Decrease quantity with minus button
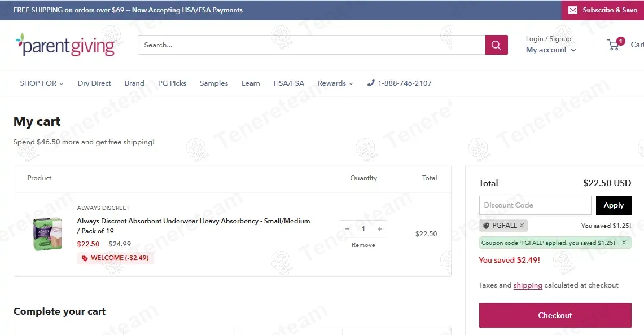This screenshot has height=335, width=644. pos(347,229)
